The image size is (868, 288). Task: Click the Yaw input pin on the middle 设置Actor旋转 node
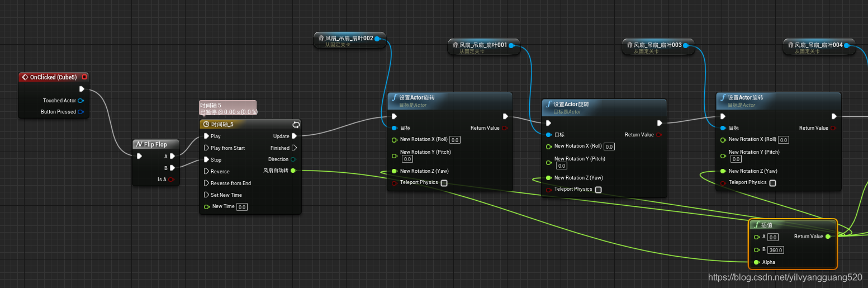[549, 178]
